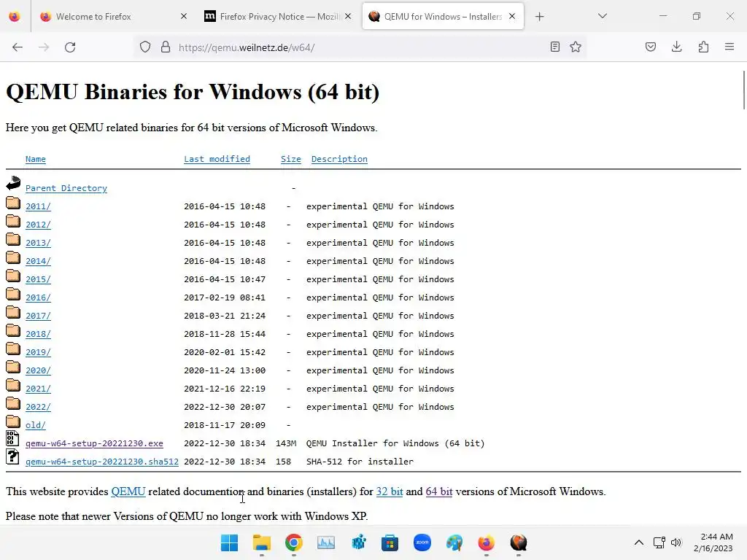Close the Welcome to Firefox tab
The width and height of the screenshot is (747, 560).
click(x=184, y=16)
